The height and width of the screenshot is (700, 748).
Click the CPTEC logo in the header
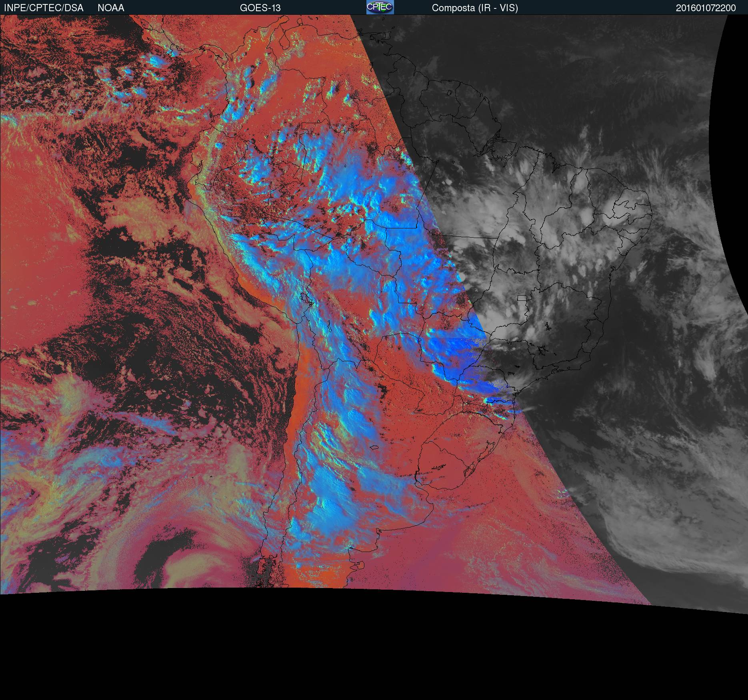tap(380, 7)
